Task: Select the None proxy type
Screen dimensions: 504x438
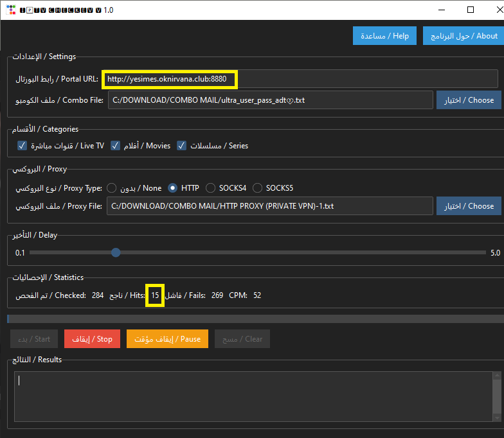Action: click(111, 188)
